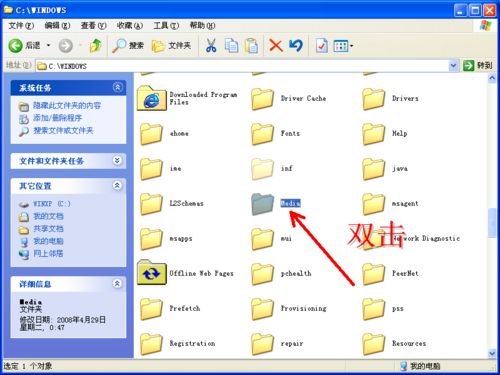Click the vertical scrollbar up arrow
The height and width of the screenshot is (375, 500).
click(x=492, y=78)
